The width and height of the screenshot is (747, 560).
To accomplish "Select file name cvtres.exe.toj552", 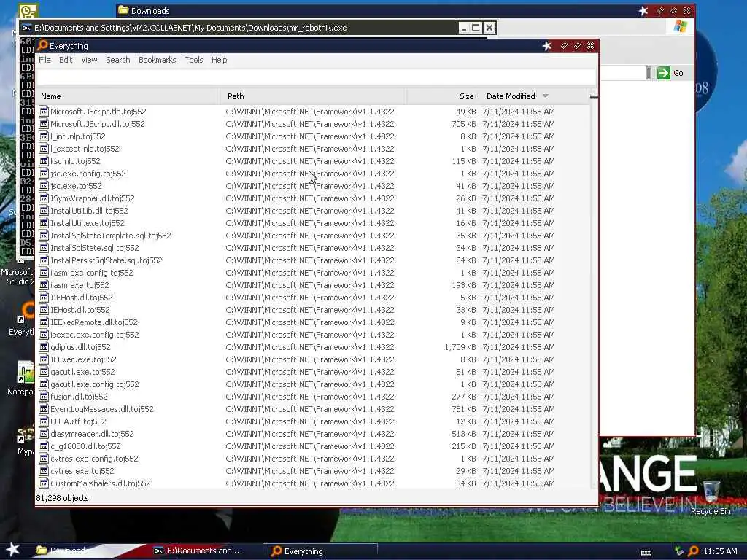I will click(x=82, y=471).
